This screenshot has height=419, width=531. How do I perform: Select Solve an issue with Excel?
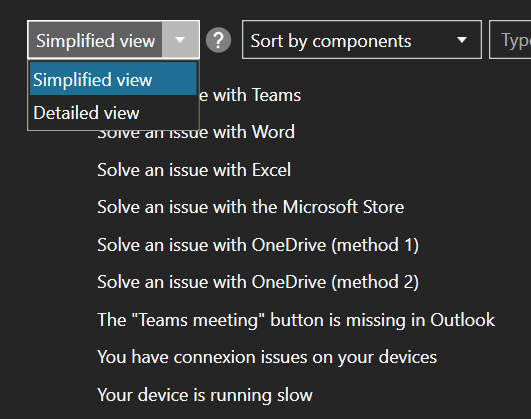coord(194,169)
